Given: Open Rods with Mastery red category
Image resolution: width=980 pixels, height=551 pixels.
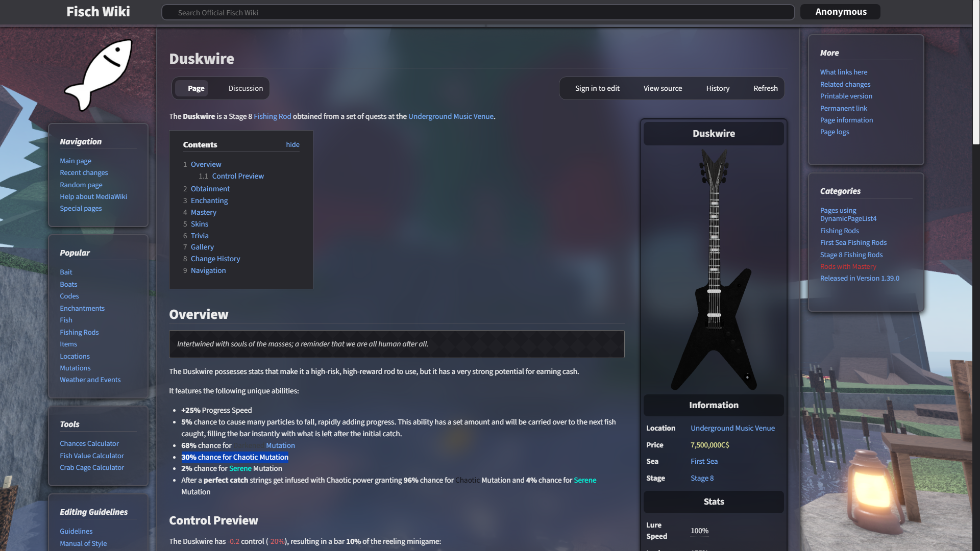Looking at the screenshot, I should pyautogui.click(x=848, y=266).
